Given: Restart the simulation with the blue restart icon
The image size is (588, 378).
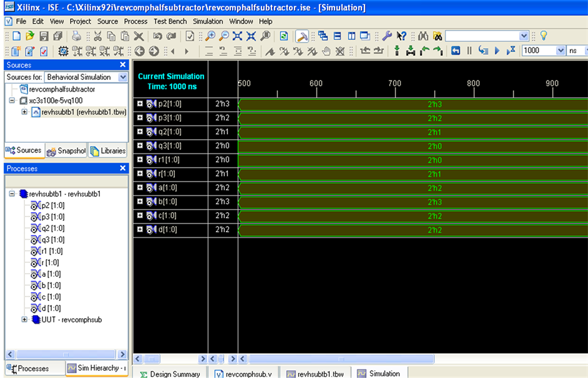Looking at the screenshot, I should point(455,51).
